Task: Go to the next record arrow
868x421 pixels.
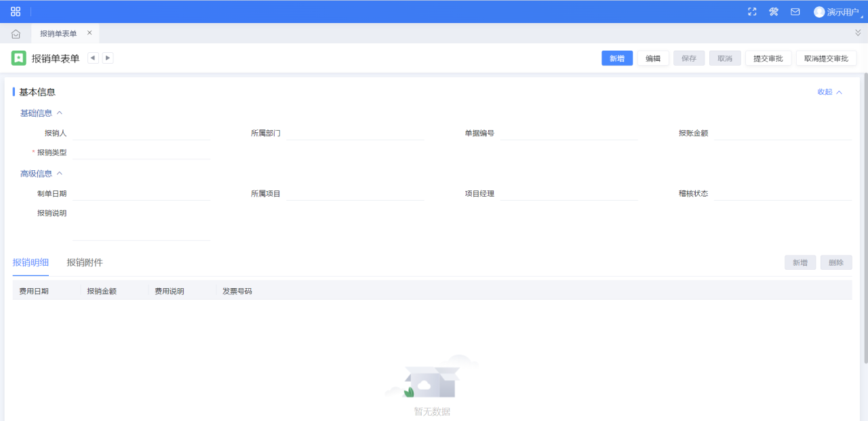Action: (x=108, y=58)
